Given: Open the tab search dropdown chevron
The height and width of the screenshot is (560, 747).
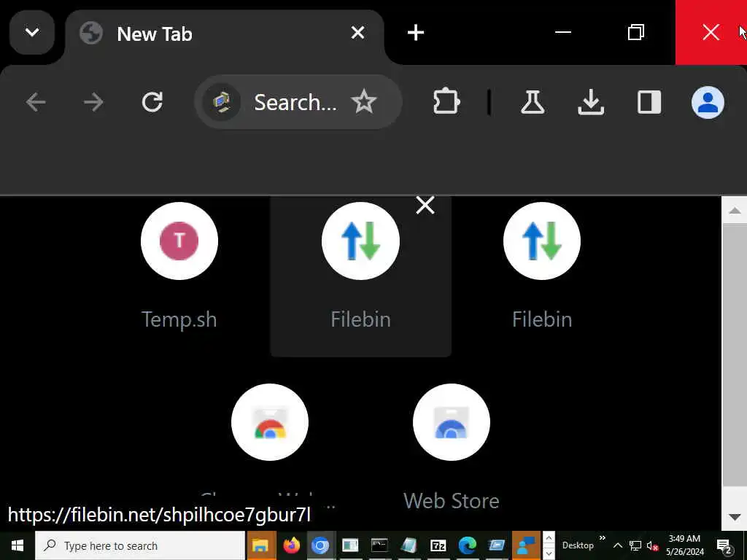Looking at the screenshot, I should click(32, 32).
